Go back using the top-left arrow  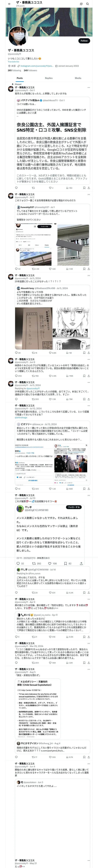click(9, 4)
